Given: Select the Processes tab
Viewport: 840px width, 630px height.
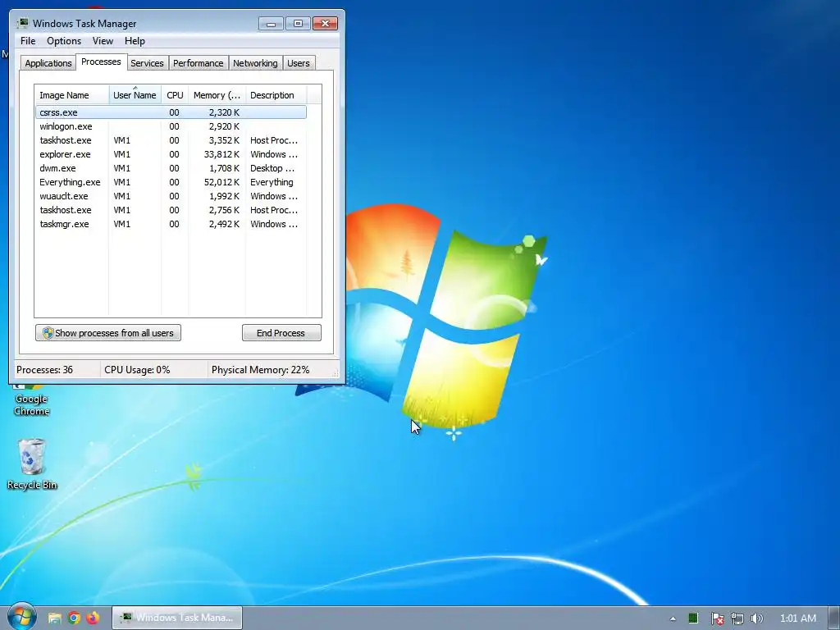Looking at the screenshot, I should (101, 62).
